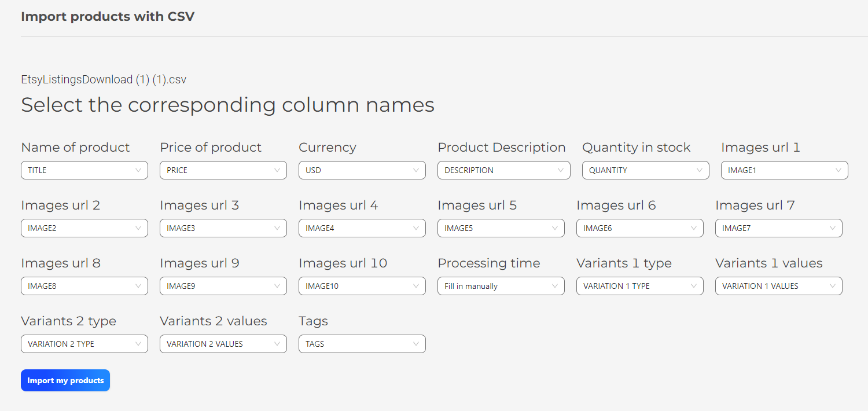Open the Quantity in stock dropdown
868x411 pixels.
tap(645, 170)
